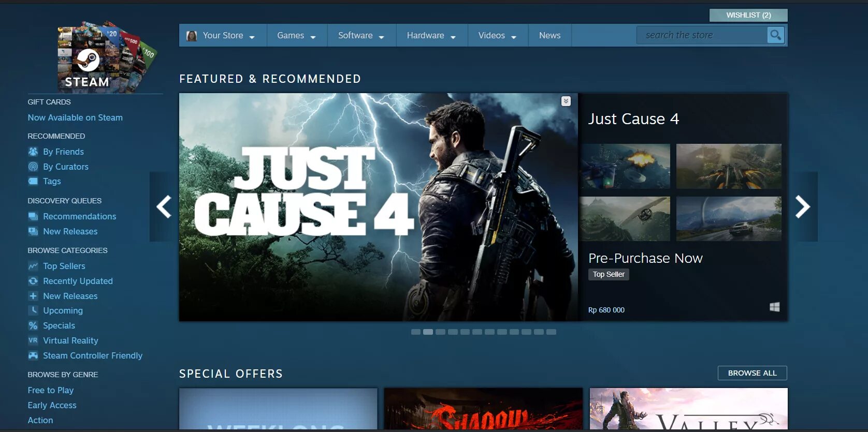This screenshot has width=868, height=432.
Task: View the car and tornado thumbnail
Action: point(729,219)
